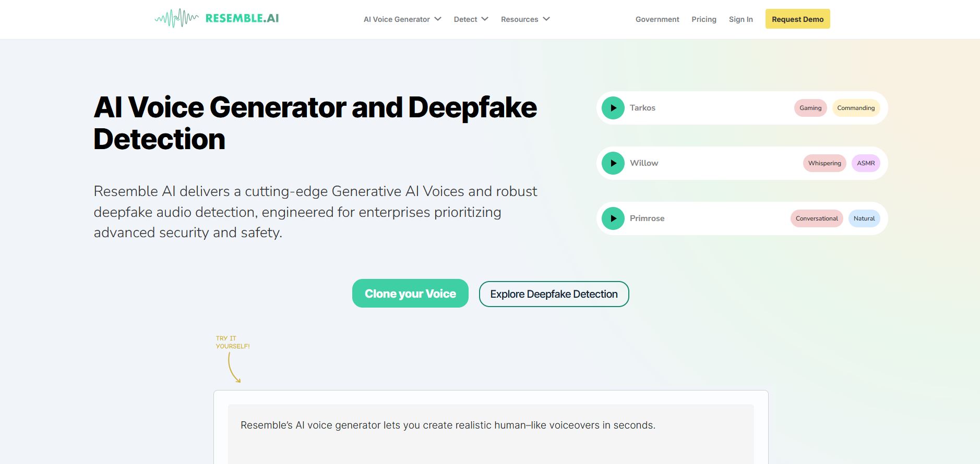Screen dimensions: 980x464
Task: Select the Gaming tag on Tarkos
Action: [810, 108]
